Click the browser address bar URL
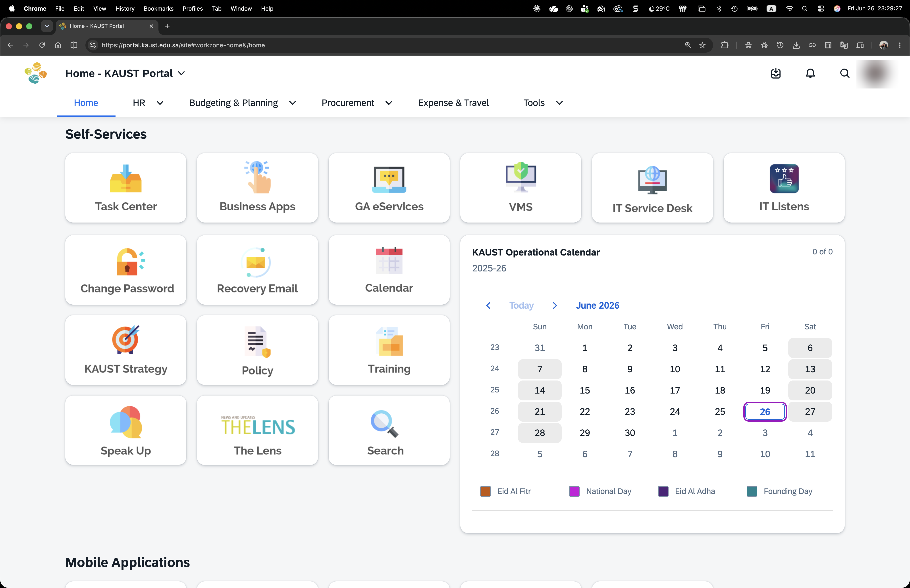The image size is (910, 588). click(x=183, y=45)
